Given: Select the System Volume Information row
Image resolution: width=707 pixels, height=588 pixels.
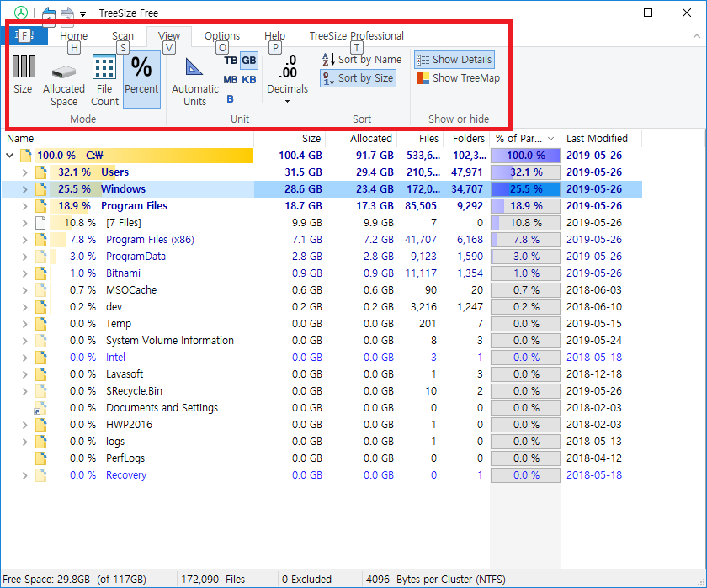Looking at the screenshot, I should [322, 341].
